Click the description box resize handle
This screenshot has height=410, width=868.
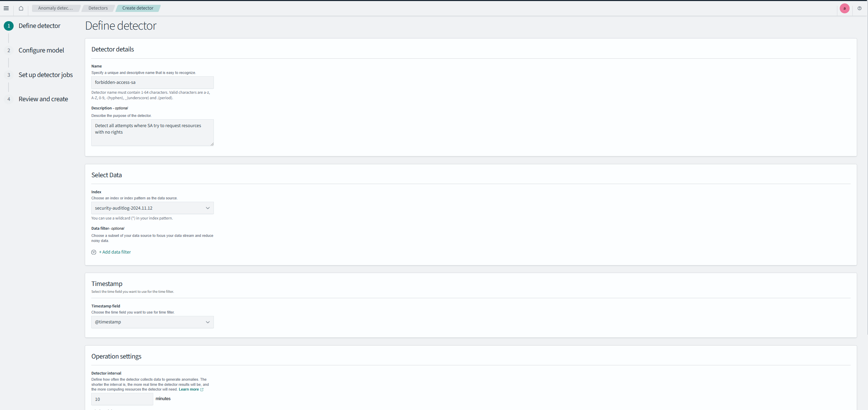click(212, 144)
